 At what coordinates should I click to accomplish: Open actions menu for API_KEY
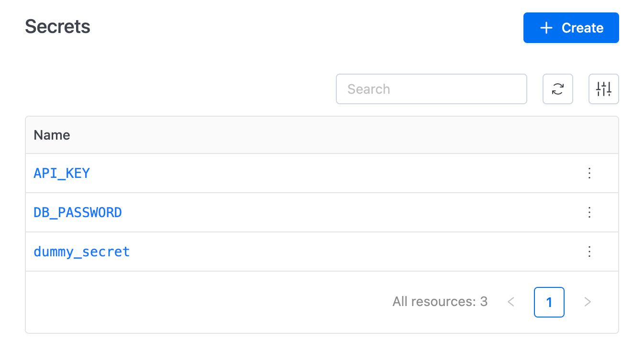click(589, 173)
